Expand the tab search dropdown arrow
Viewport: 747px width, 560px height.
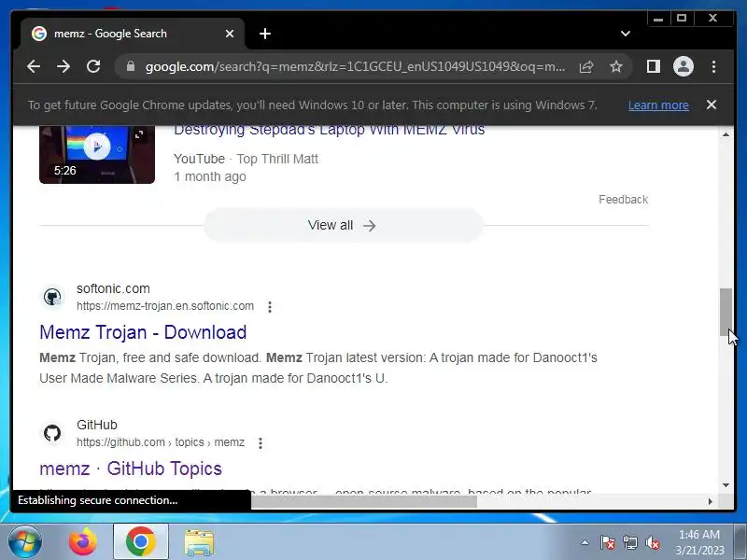coord(626,34)
